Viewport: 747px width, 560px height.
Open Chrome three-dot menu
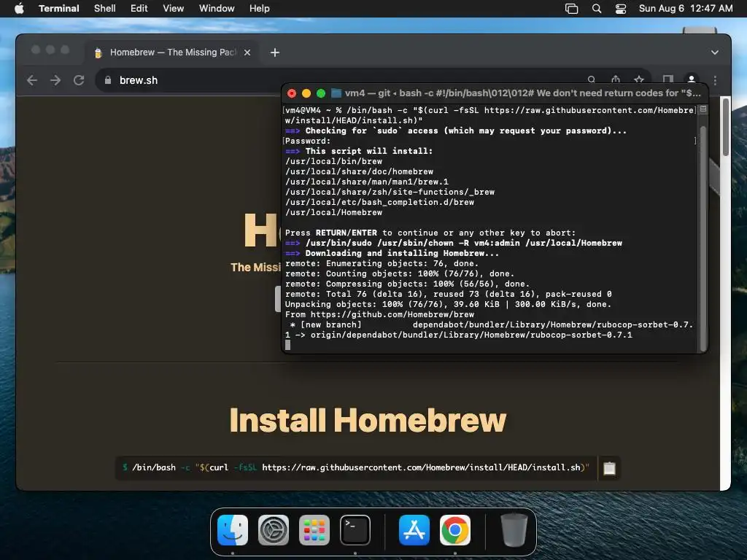(x=715, y=80)
